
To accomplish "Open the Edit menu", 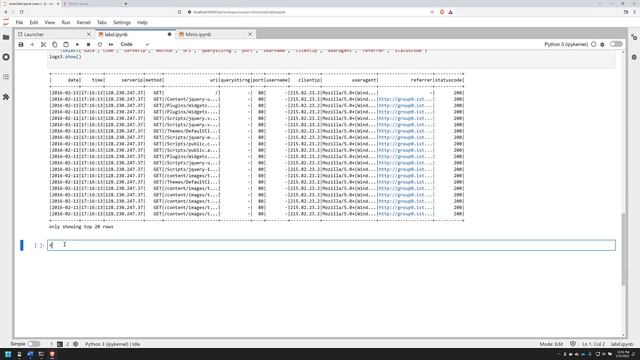I will click(34, 22).
